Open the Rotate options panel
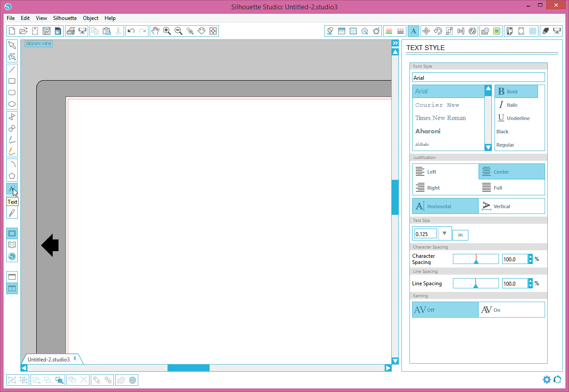Screen dimensions: 569x392 pos(438,31)
